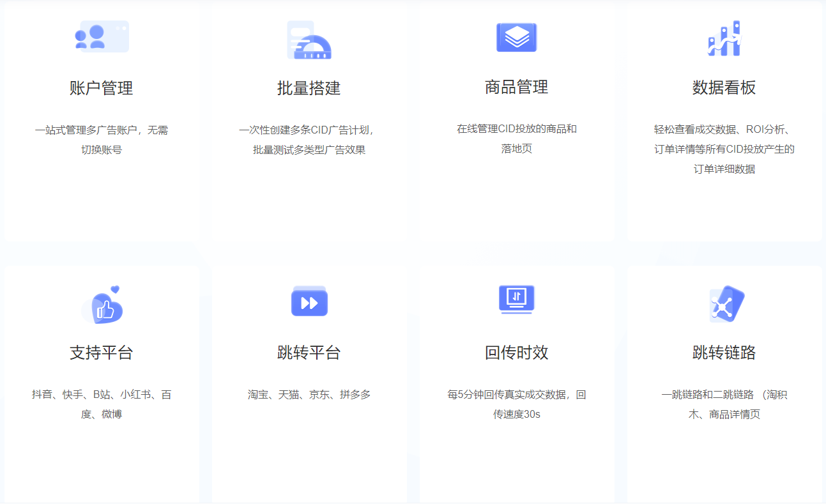
Task: Select the 跳转平台 heading
Action: 309,353
